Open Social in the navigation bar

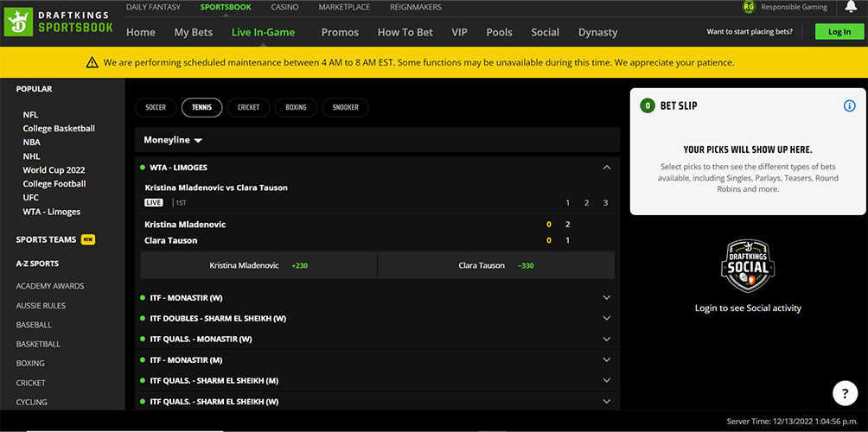click(546, 32)
